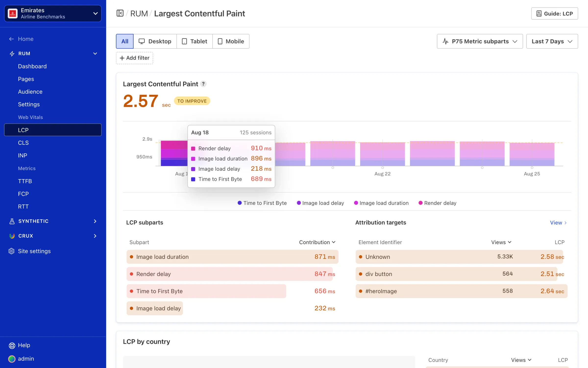Go to the TTFB metric page
The width and height of the screenshot is (588, 368).
coord(25,181)
